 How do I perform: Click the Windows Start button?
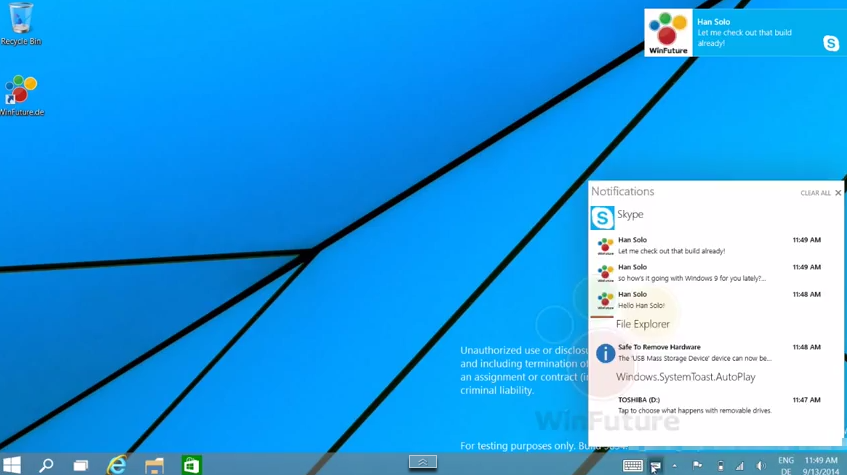click(12, 465)
